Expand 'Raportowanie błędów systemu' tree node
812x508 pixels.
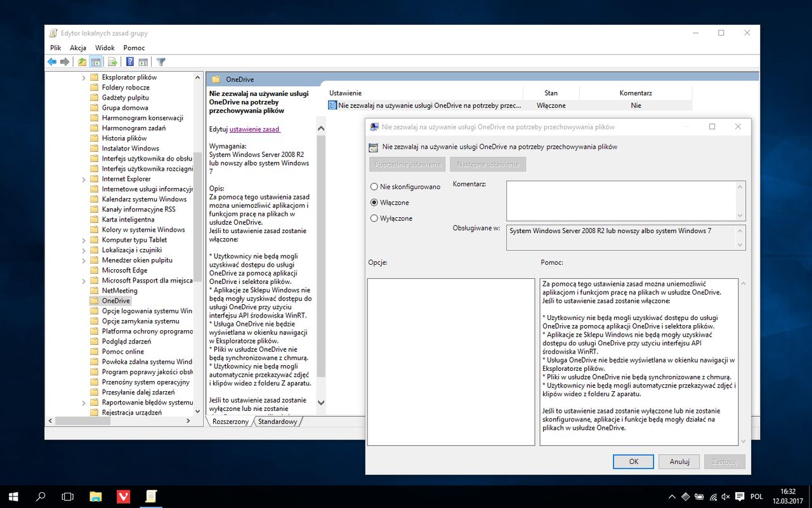(84, 403)
